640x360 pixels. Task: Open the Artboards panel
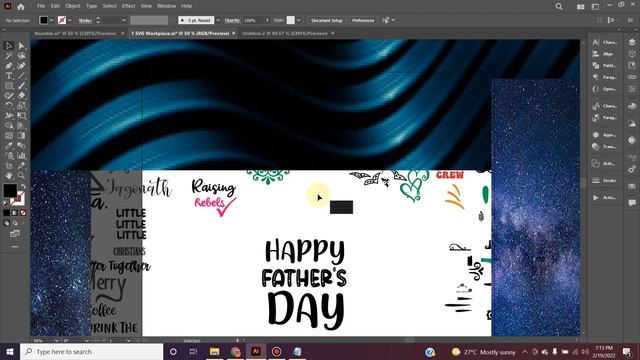(604, 164)
